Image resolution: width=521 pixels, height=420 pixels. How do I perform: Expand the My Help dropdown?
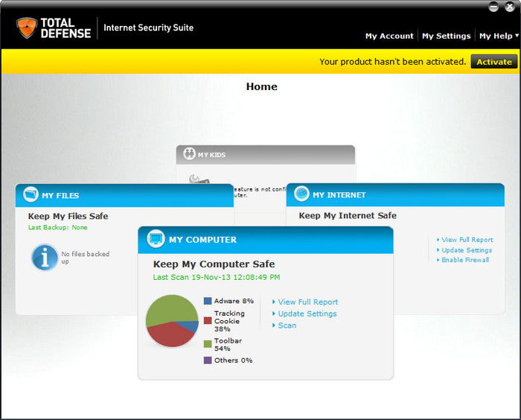(x=499, y=36)
